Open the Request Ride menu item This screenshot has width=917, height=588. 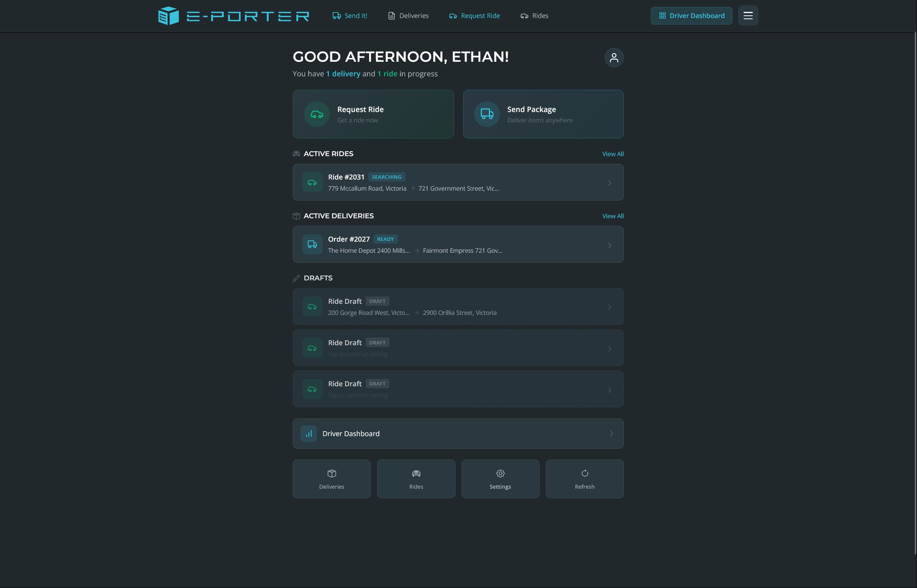point(475,16)
